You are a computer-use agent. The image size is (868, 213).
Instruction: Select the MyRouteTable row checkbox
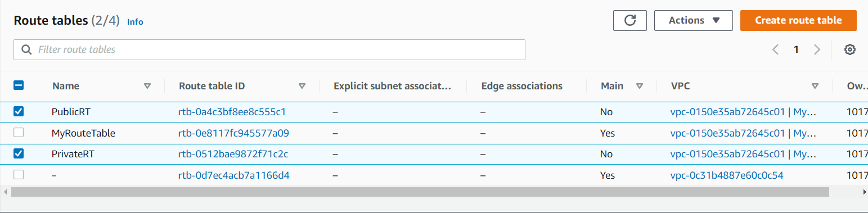click(x=19, y=133)
